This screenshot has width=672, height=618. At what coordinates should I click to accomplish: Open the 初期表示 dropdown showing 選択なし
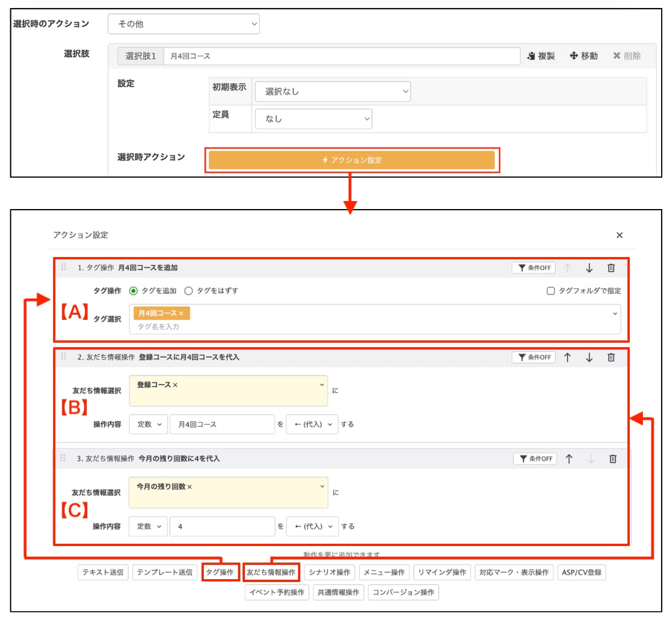[333, 91]
